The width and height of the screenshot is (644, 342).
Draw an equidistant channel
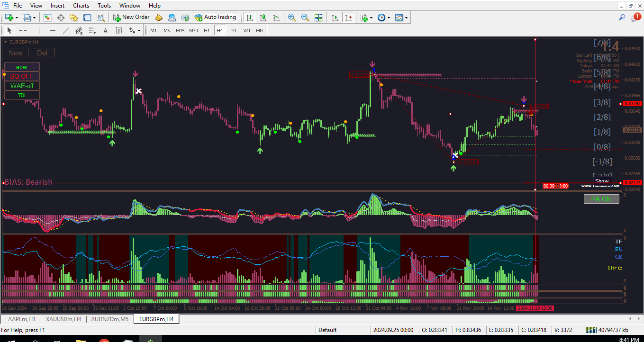click(x=79, y=30)
